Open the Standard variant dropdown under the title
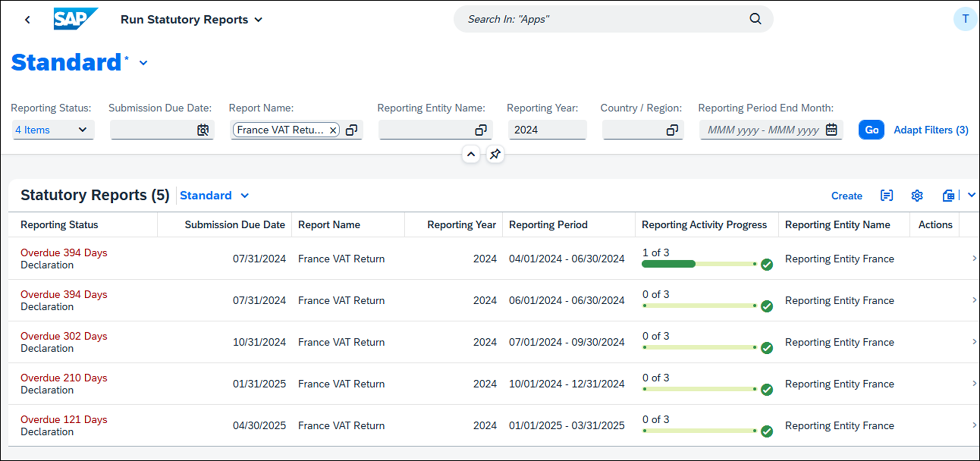Image resolution: width=980 pixels, height=461 pixels. [x=143, y=63]
